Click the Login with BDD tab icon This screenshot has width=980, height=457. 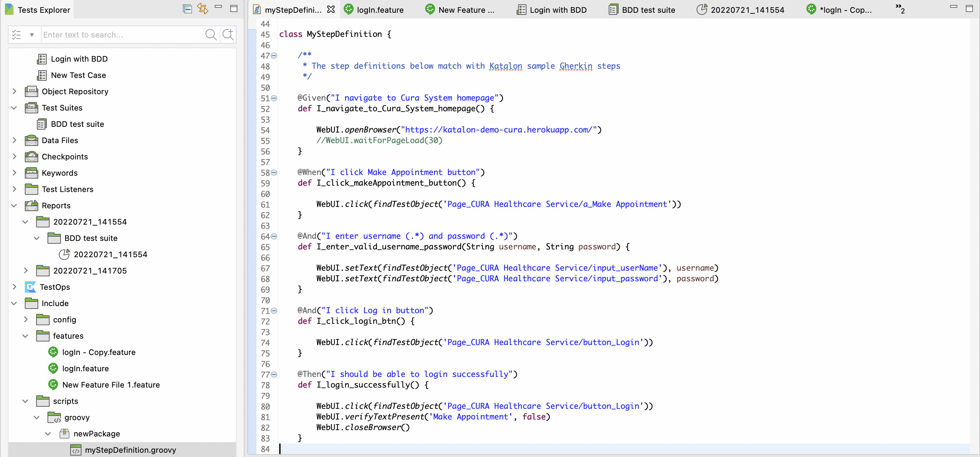[x=520, y=9]
